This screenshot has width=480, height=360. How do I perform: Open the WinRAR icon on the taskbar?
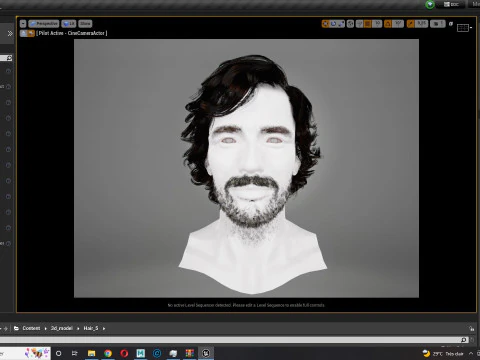(190, 353)
